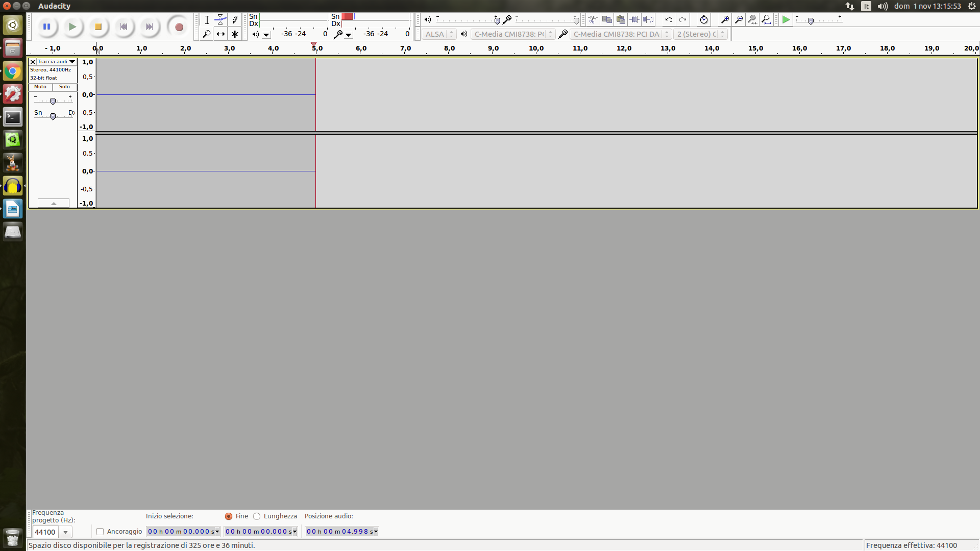Enable the Ancoraggio checkbox
This screenshot has width=980, height=551.
point(100,532)
